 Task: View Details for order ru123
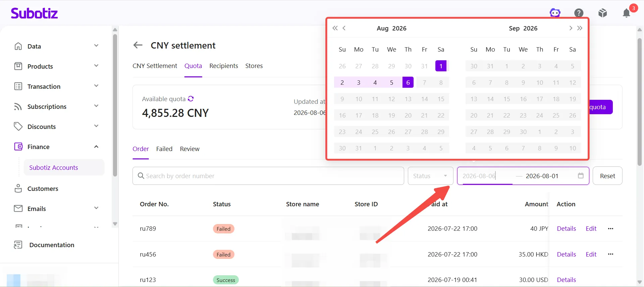coord(566,280)
